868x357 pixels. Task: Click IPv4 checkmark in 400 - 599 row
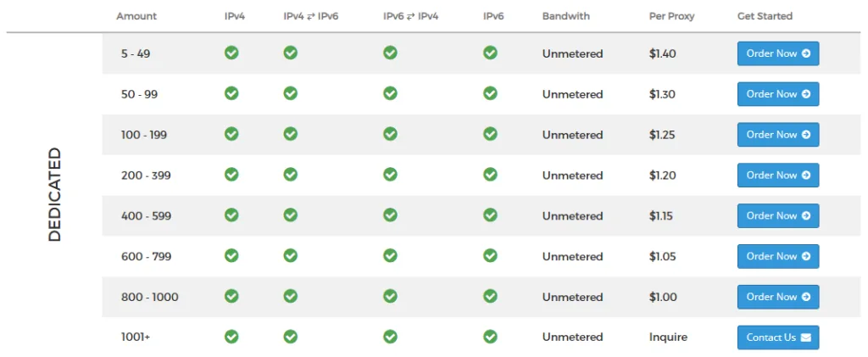pos(231,215)
